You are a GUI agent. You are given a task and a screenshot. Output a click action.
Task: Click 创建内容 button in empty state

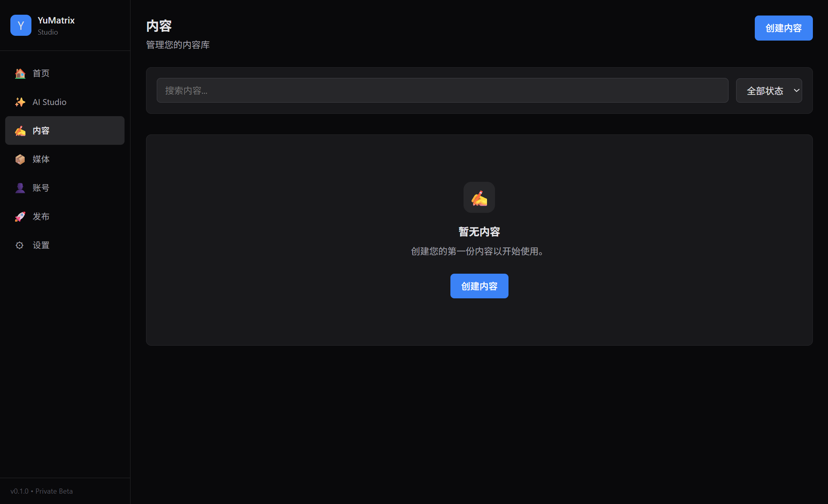(x=479, y=286)
